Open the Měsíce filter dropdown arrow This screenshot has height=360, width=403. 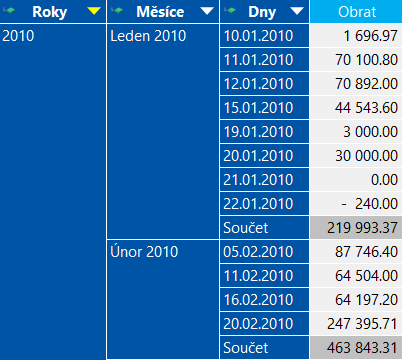point(207,11)
